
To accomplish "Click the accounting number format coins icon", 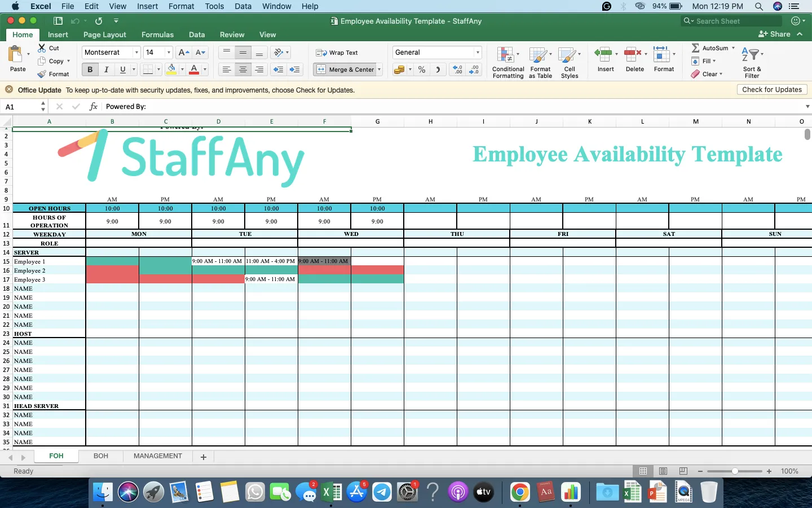I will pos(399,69).
